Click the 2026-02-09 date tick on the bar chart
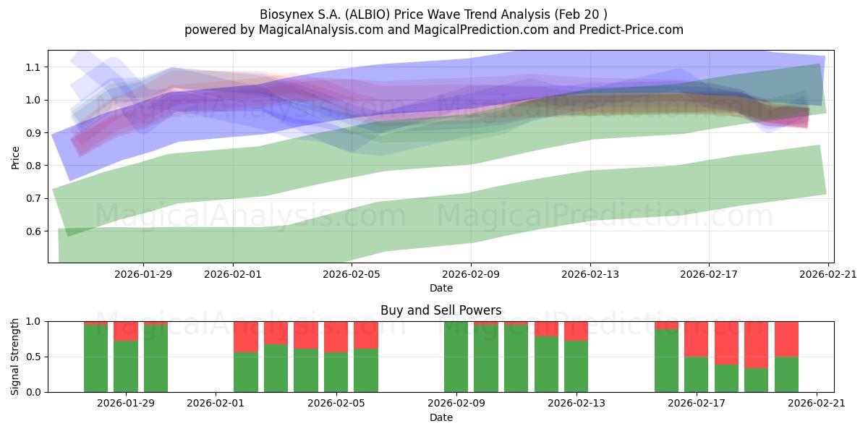Screen dimensions: 868x434 pos(456,404)
